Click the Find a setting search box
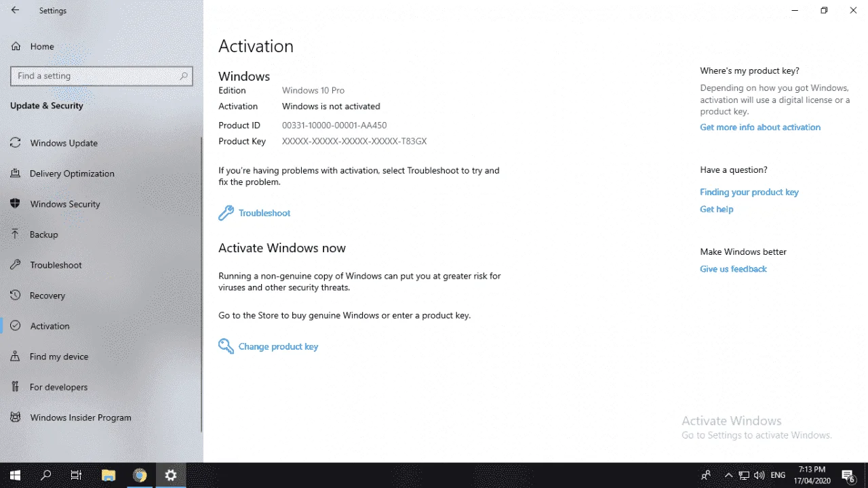868x488 pixels. [x=102, y=76]
